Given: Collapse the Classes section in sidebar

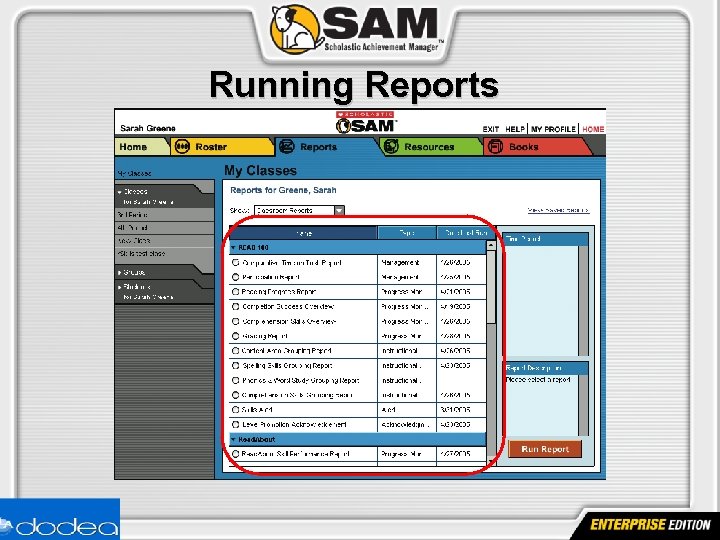Looking at the screenshot, I should pos(119,192).
